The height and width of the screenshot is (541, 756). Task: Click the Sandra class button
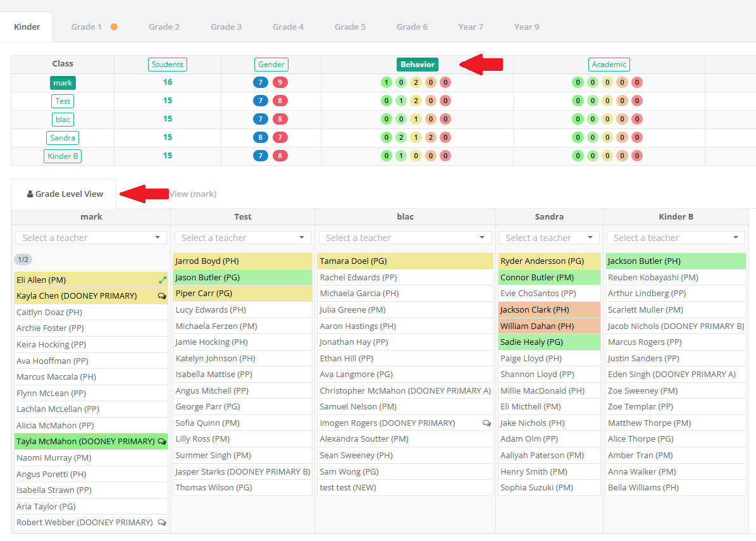point(63,138)
